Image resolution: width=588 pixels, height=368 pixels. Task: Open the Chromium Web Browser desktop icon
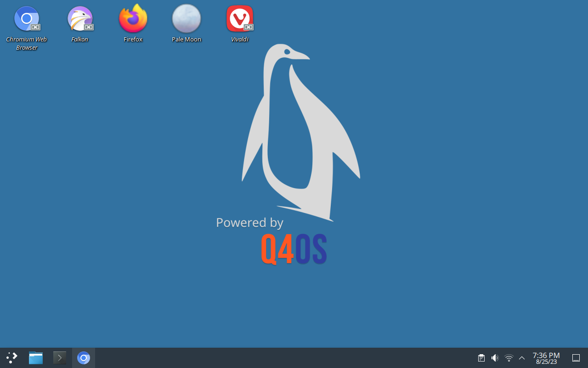(x=27, y=19)
